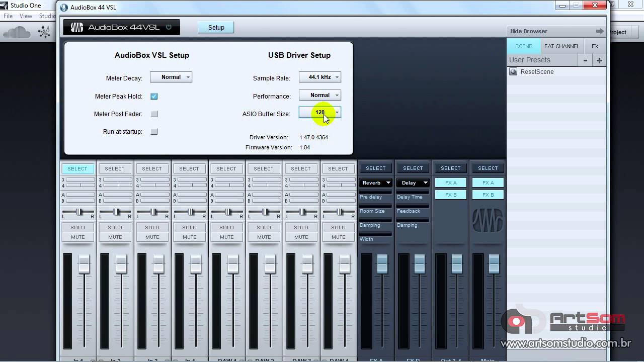
Task: Click the In 1 pan slider
Action: point(78,212)
